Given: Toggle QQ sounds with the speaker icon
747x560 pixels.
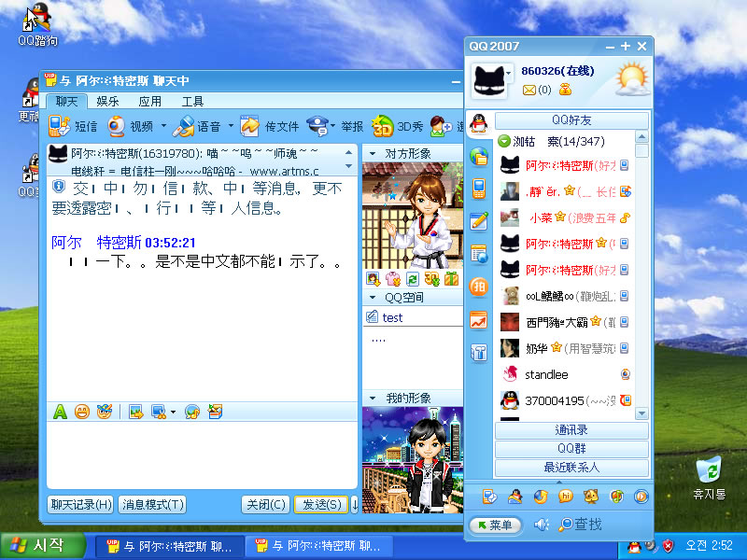Looking at the screenshot, I should click(x=542, y=525).
